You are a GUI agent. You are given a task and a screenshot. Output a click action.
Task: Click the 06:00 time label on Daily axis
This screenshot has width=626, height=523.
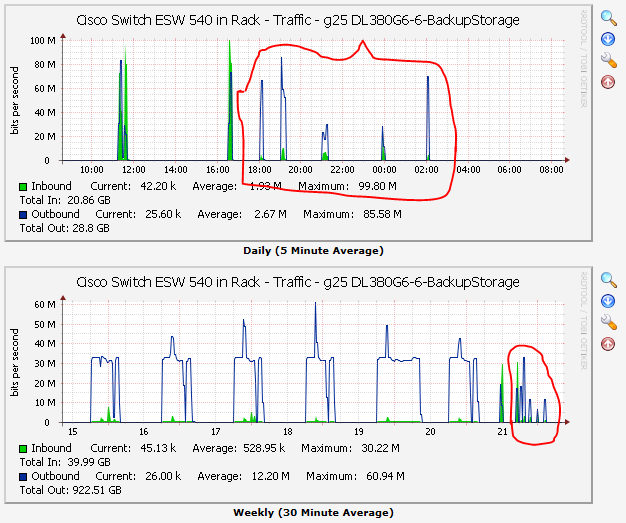coord(509,170)
